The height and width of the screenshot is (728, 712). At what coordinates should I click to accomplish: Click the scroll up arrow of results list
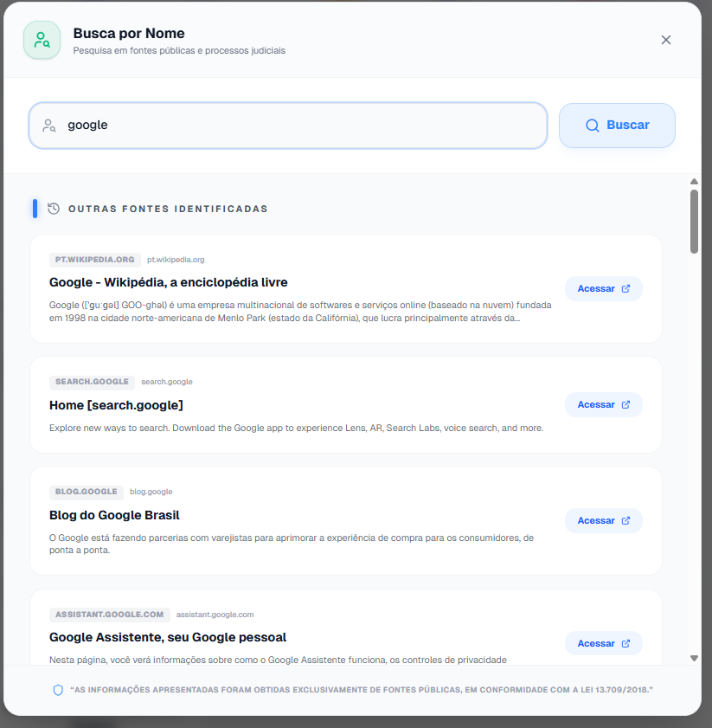pyautogui.click(x=694, y=182)
